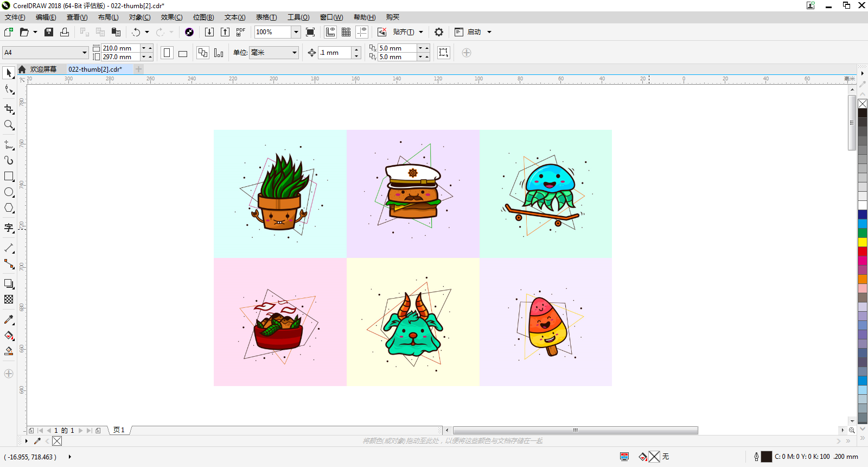Expand the Open file dropdown arrow
The height and width of the screenshot is (467, 868).
(35, 32)
